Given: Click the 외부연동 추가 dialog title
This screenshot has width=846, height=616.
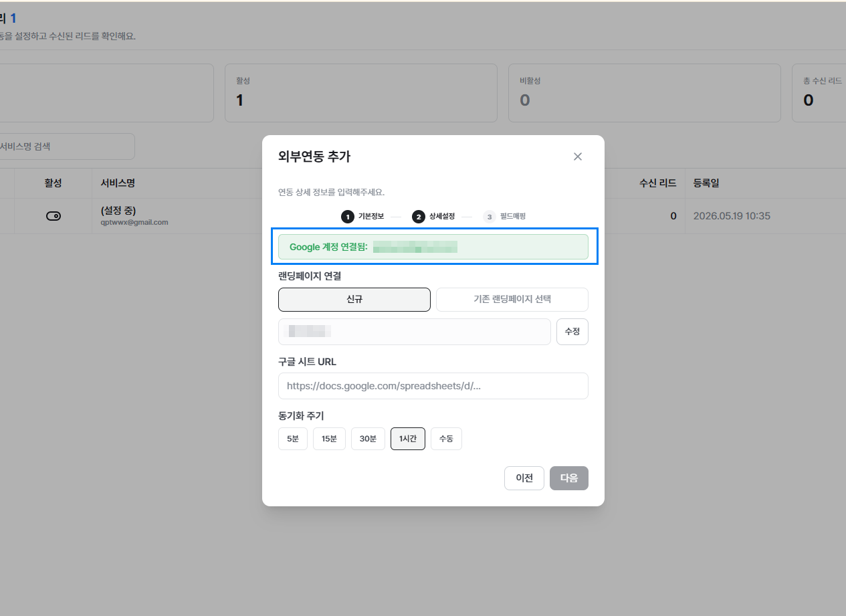Looking at the screenshot, I should (x=314, y=157).
